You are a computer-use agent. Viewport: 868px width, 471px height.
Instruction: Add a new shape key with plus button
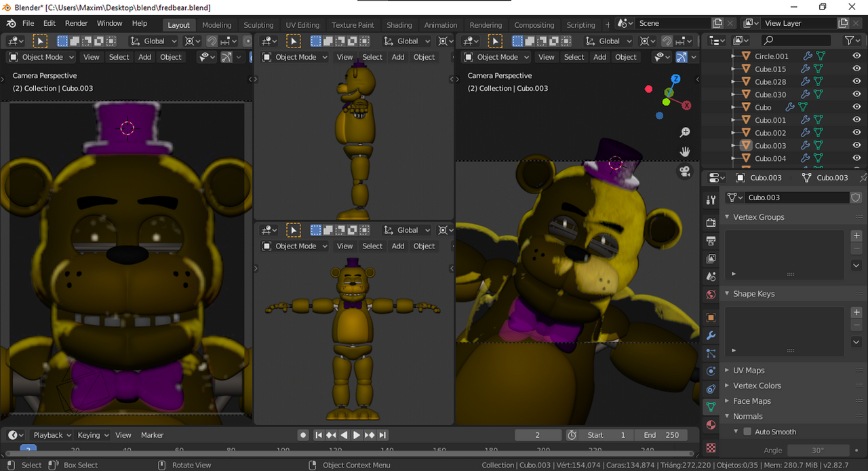coord(856,312)
